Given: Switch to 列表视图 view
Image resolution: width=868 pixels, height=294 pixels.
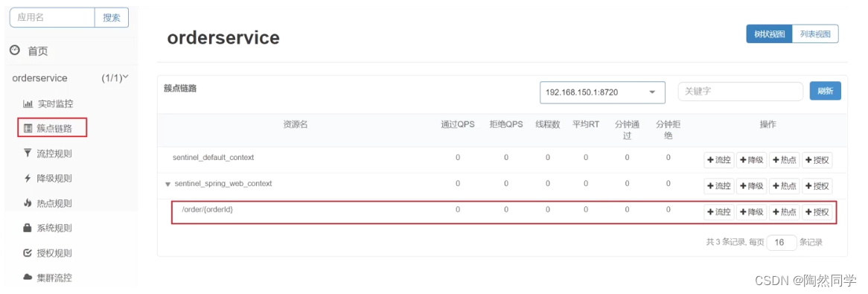Looking at the screenshot, I should click(815, 33).
